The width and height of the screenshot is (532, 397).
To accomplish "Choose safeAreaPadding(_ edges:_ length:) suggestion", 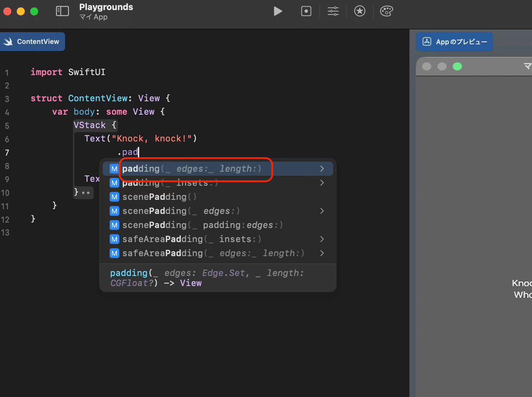I will tap(218, 253).
